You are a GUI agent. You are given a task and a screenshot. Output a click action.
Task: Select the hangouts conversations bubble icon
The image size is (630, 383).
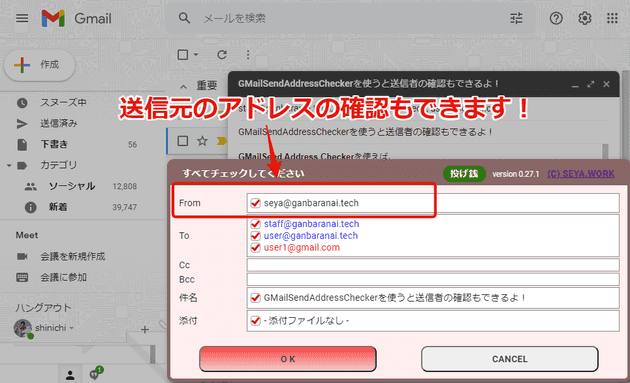[95, 374]
